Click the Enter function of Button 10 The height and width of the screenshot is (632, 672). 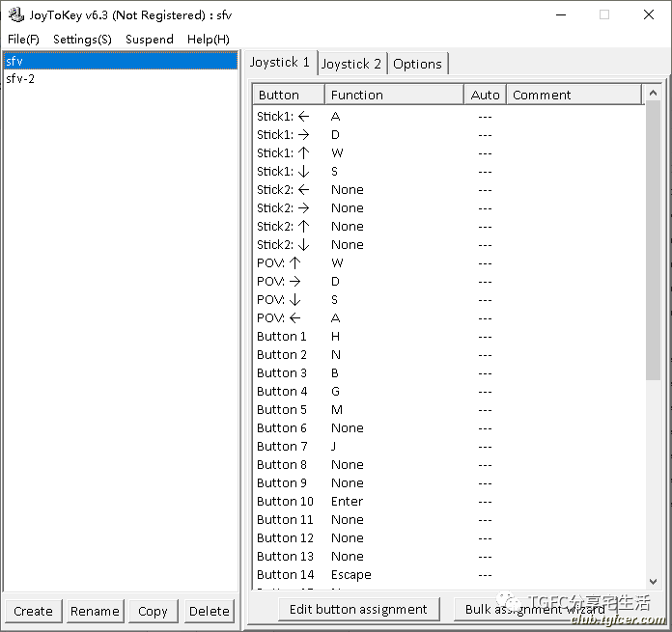[348, 502]
